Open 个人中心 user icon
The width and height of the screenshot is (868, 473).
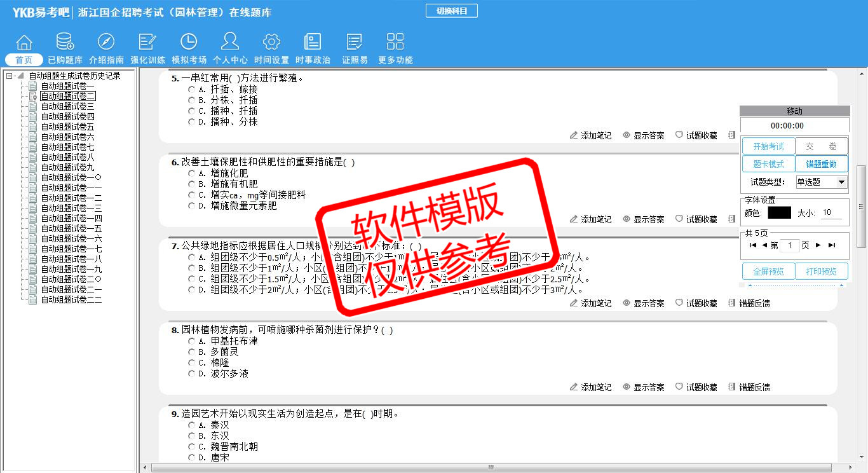[230, 42]
